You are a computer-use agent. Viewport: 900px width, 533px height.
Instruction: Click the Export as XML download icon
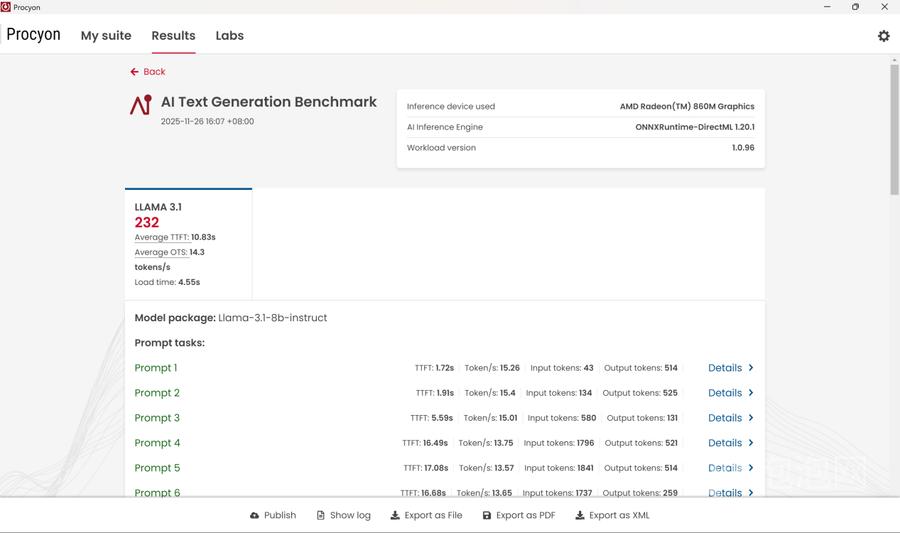point(580,516)
